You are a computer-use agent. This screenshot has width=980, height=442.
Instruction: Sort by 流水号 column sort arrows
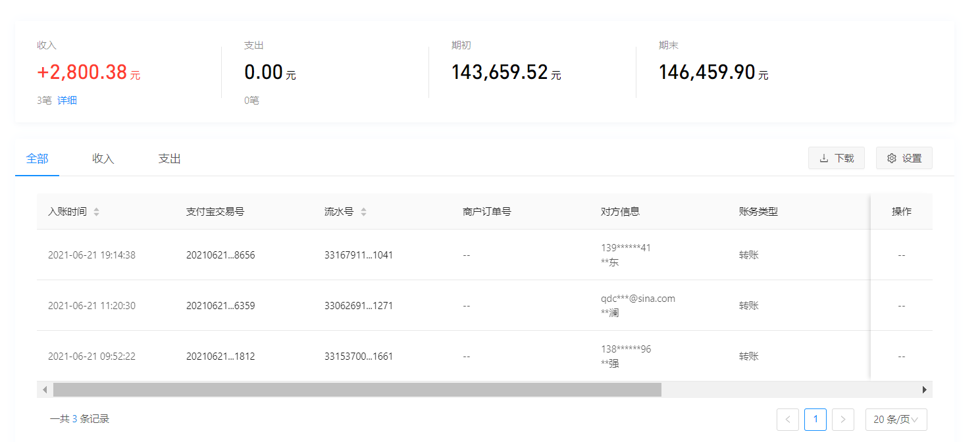[363, 212]
